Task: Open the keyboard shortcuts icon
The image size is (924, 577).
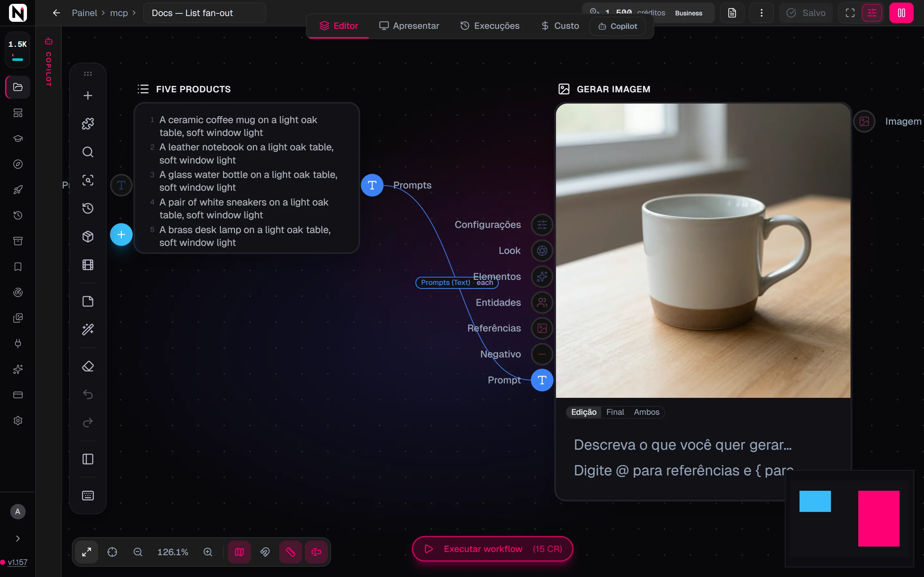Action: click(x=88, y=495)
